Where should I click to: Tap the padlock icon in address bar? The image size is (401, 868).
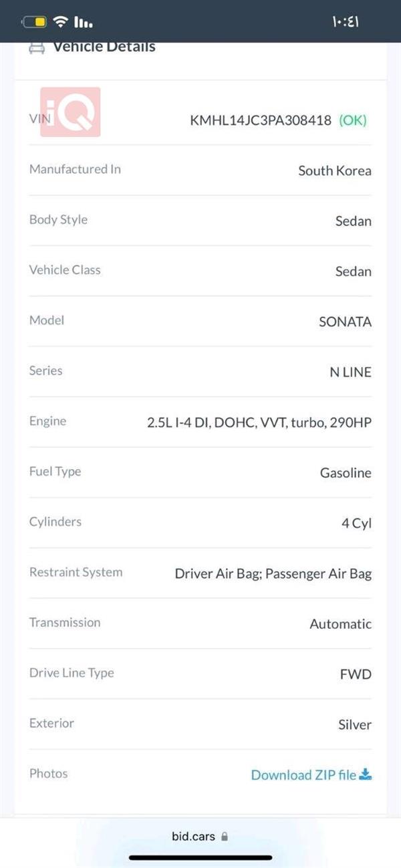225,836
